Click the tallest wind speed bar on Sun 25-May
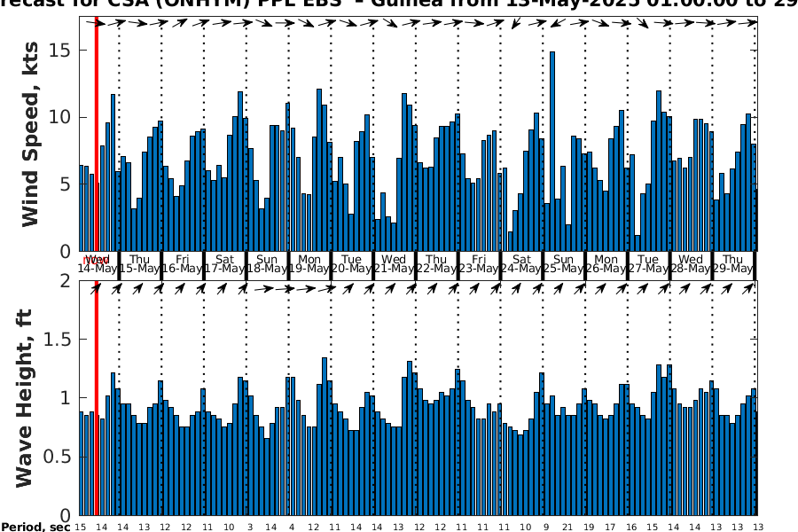Viewport: 798px width, 532px height. (552, 152)
